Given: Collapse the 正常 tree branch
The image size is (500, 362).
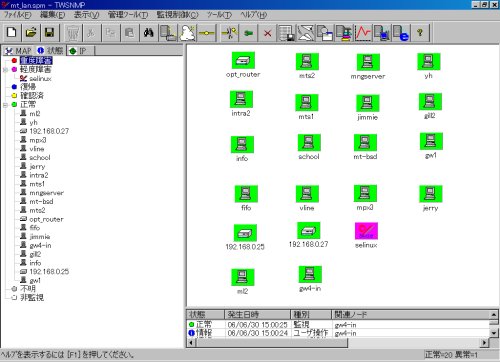Looking at the screenshot, I should 5,105.
